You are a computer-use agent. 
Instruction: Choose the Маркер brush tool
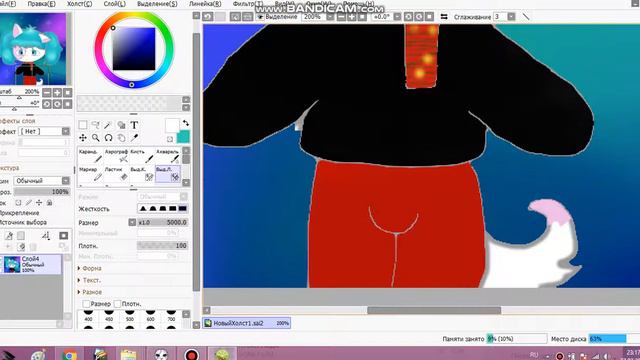click(90, 173)
